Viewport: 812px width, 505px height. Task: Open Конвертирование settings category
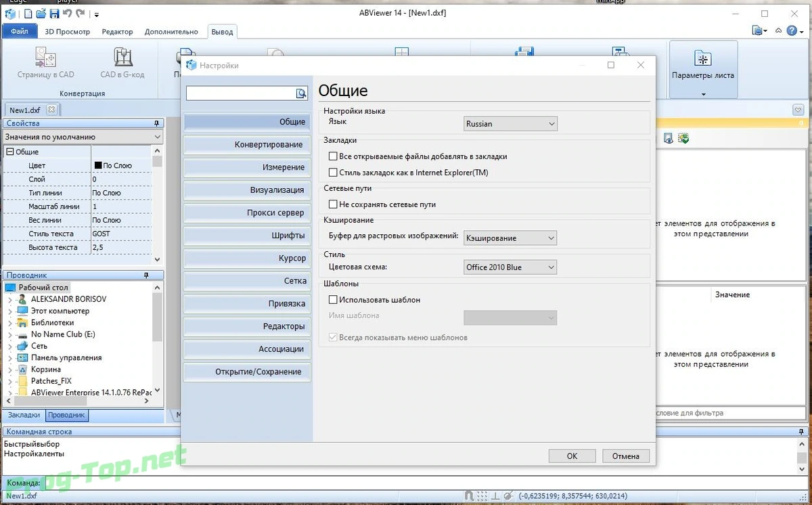tap(247, 145)
